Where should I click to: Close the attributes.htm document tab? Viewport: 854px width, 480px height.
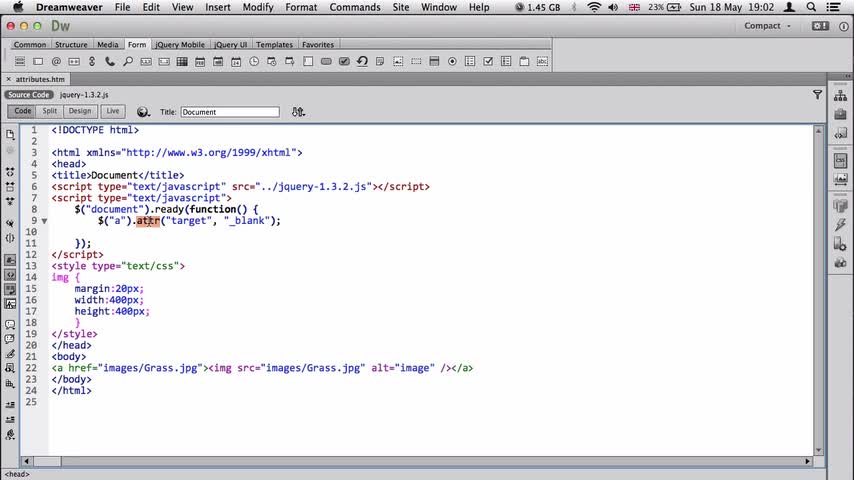tap(8, 79)
